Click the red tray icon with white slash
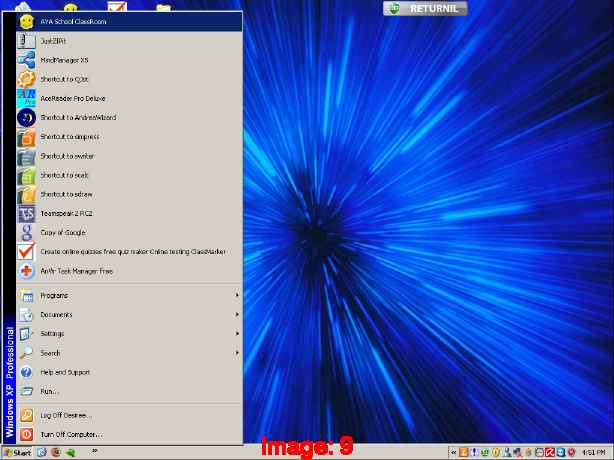The width and height of the screenshot is (614, 460). tap(550, 453)
